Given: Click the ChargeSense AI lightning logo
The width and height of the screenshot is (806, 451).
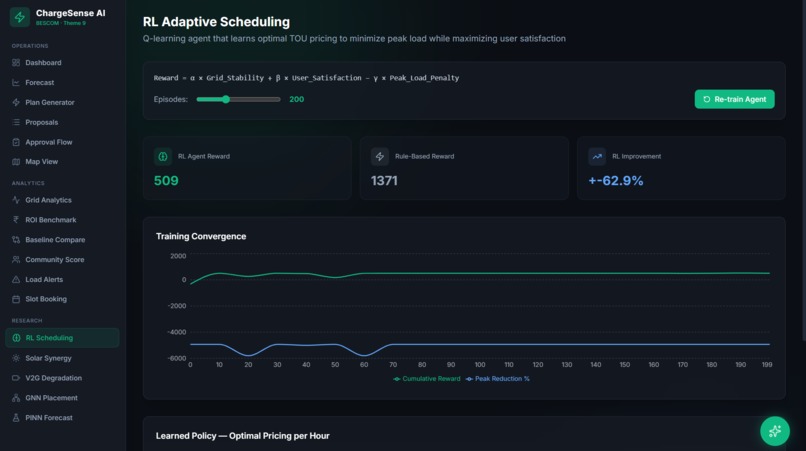Looking at the screenshot, I should [x=20, y=17].
